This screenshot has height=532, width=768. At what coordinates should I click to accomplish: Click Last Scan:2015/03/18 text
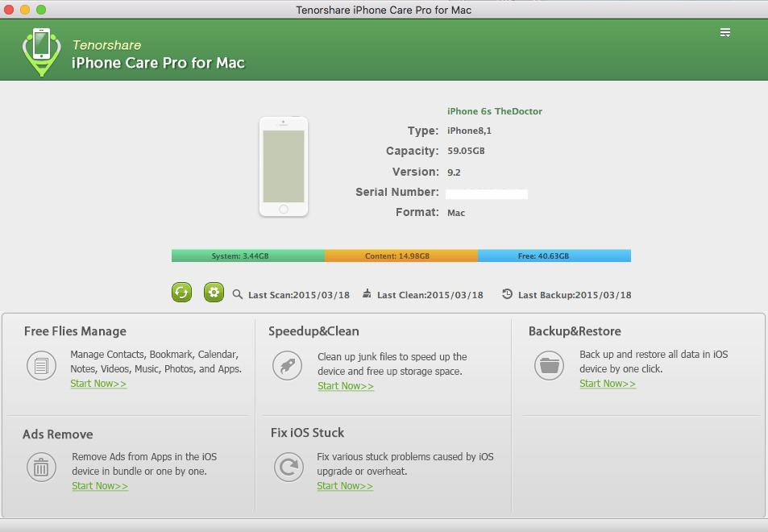pyautogui.click(x=299, y=295)
